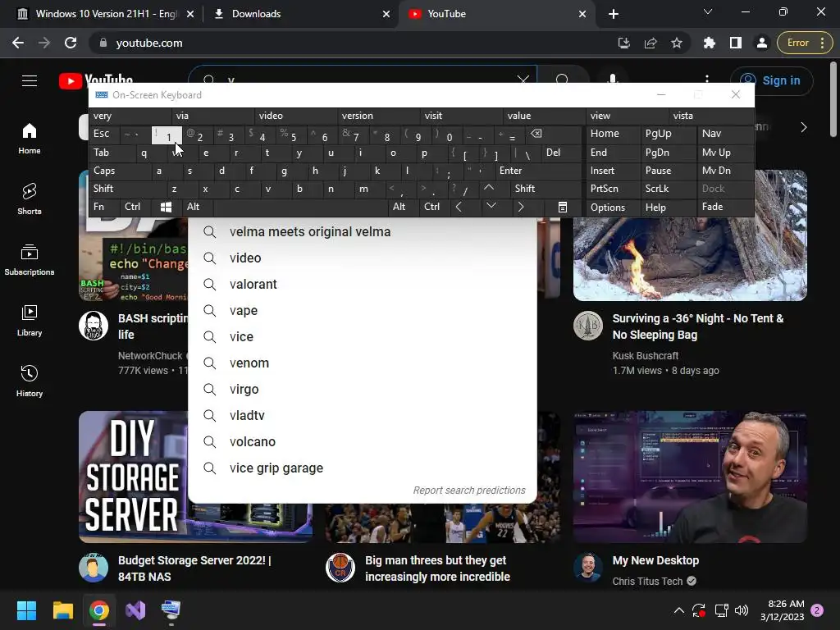
Task: Select 'valorant' search suggestion
Action: click(363, 284)
